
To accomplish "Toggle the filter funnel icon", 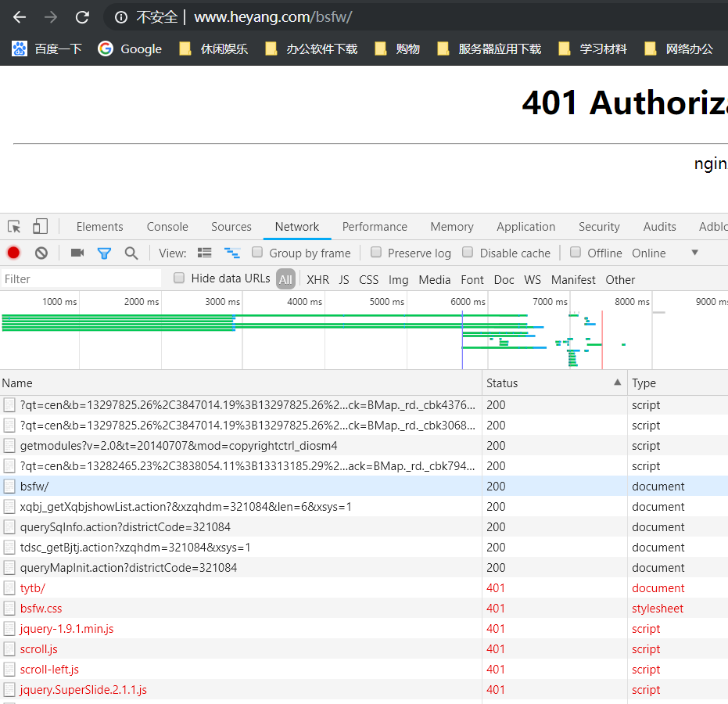I will pyautogui.click(x=105, y=253).
